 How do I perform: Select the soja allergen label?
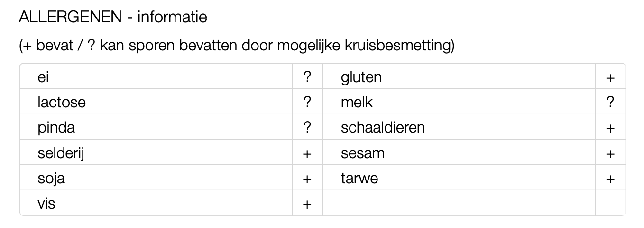[x=51, y=179]
